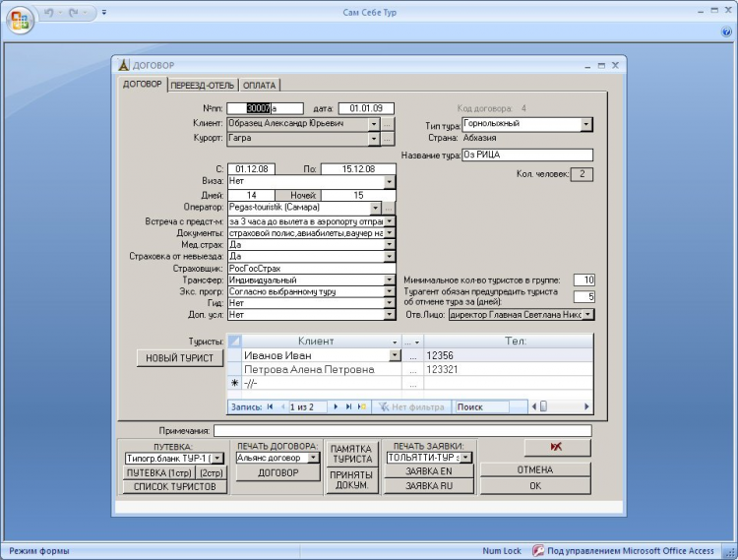Expand the Встреча с предст-м dropdown
Screen dimensions: 738x560
pos(390,221)
